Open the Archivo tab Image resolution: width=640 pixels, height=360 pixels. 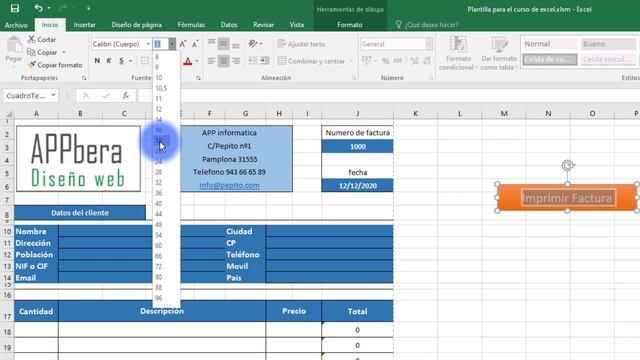click(x=16, y=25)
